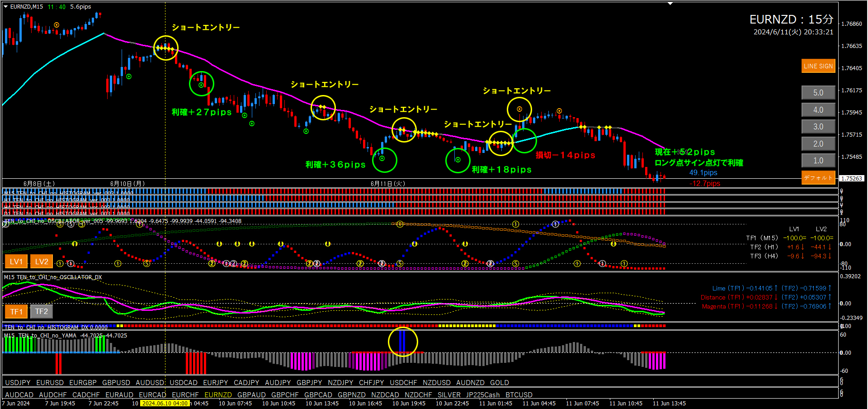
Task: Switch chart to SILVER
Action: coord(449,395)
